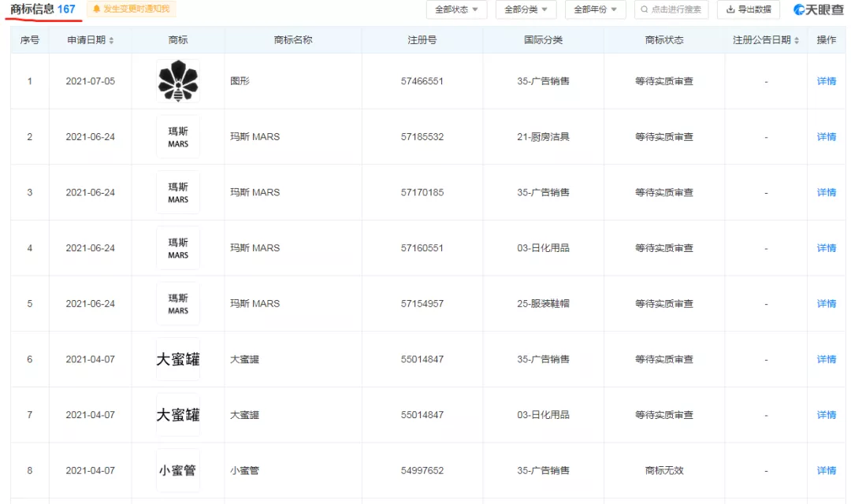Open the 小蜜管 trademark thumbnail in row 8
The image size is (851, 504).
178,470
